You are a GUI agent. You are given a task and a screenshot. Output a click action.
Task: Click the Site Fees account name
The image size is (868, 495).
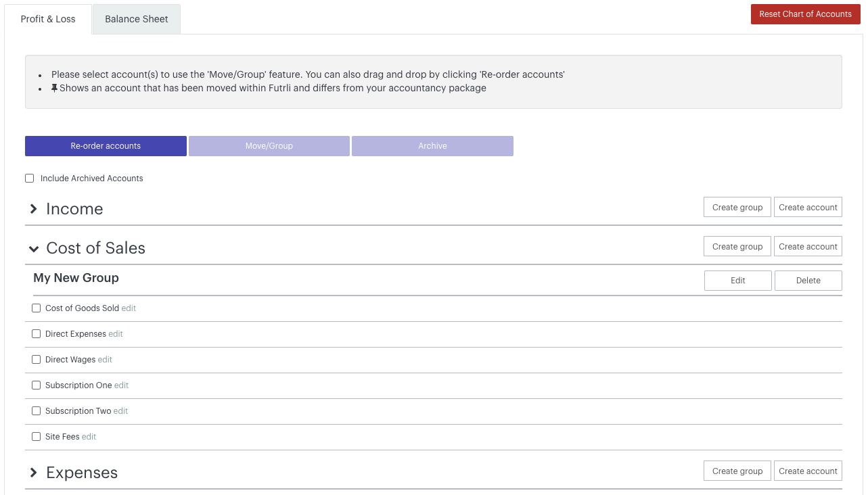[62, 437]
